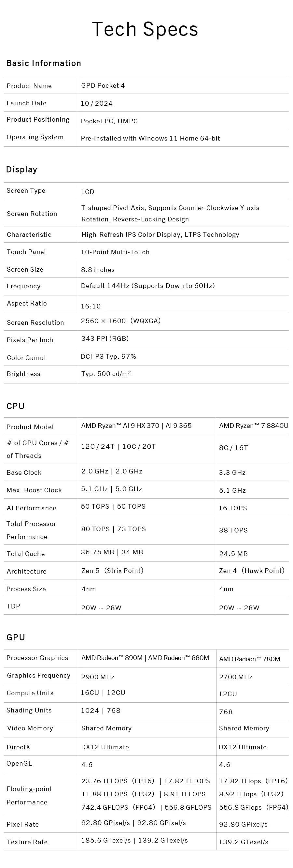Click the 139.2 GTexel/s value for Radeon 780M
The height and width of the screenshot is (868, 293).
(x=244, y=842)
